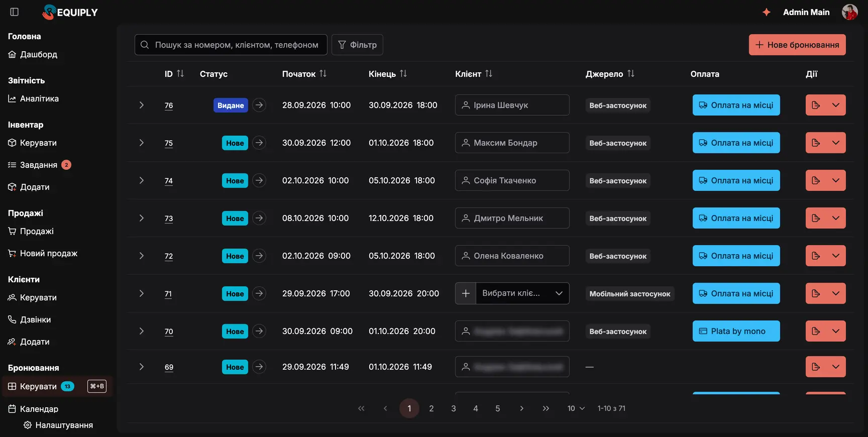
Task: Sort table by Джерело column
Action: point(631,74)
